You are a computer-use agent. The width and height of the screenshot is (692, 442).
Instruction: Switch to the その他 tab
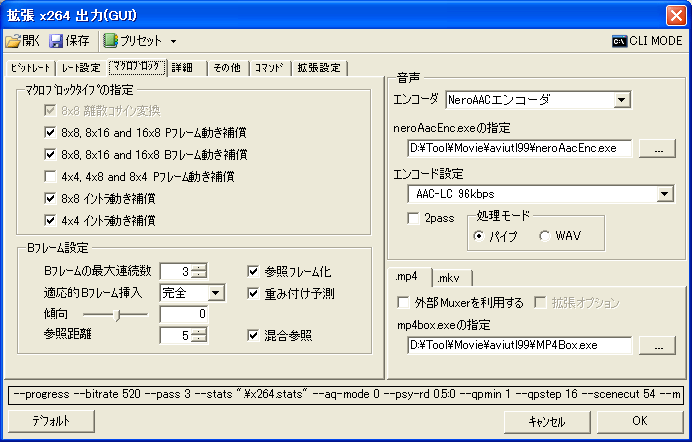point(228,68)
